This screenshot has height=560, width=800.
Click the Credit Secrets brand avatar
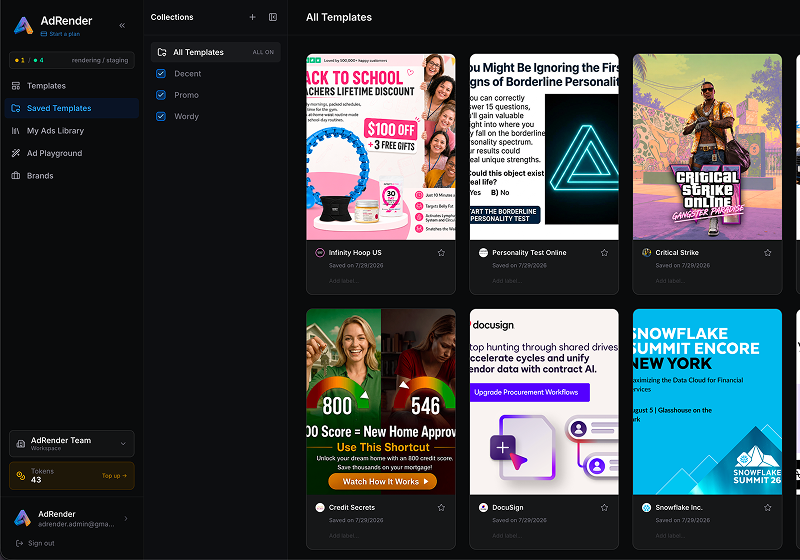click(320, 507)
